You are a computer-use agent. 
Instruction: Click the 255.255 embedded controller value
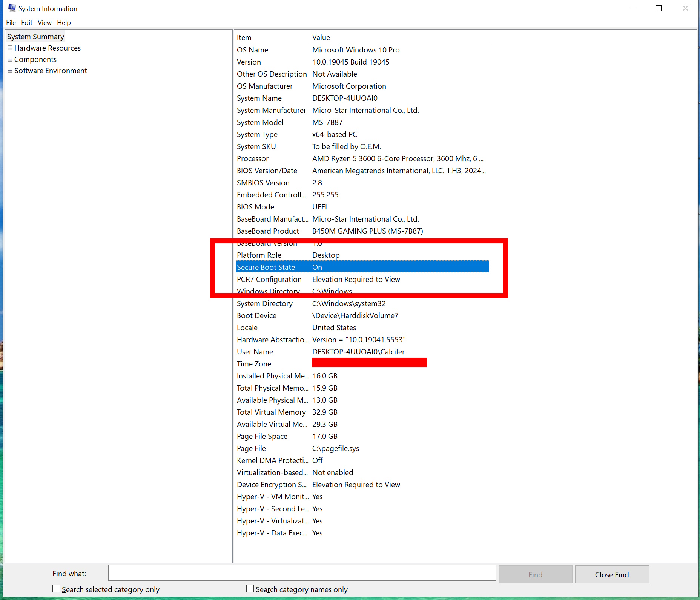coord(325,195)
